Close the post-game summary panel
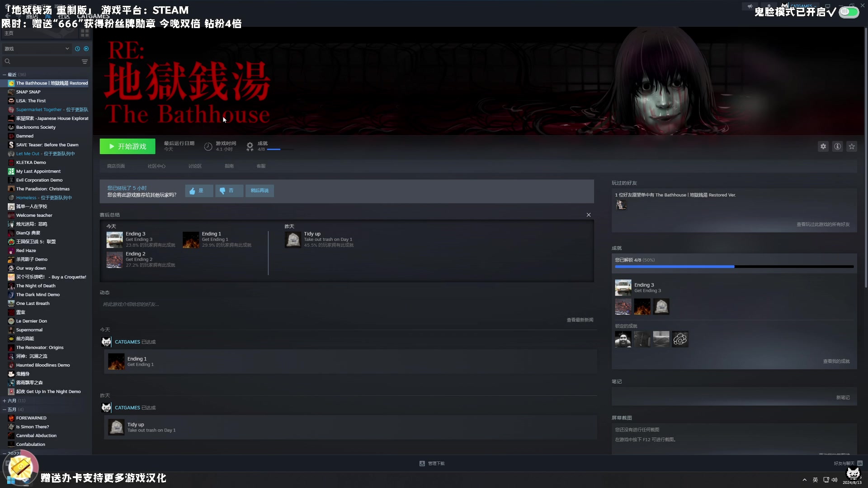The height and width of the screenshot is (488, 868). (x=589, y=215)
